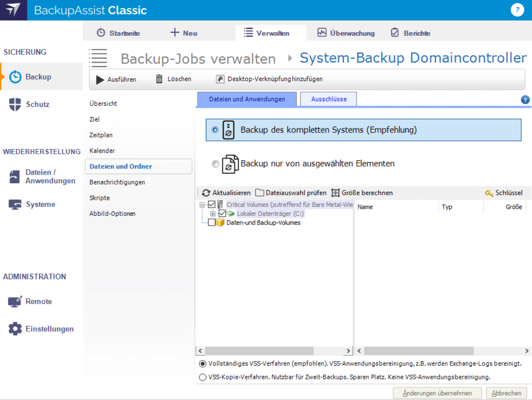Uncheck the Critical Volumes checkbox
532x400 pixels.
pyautogui.click(x=212, y=205)
